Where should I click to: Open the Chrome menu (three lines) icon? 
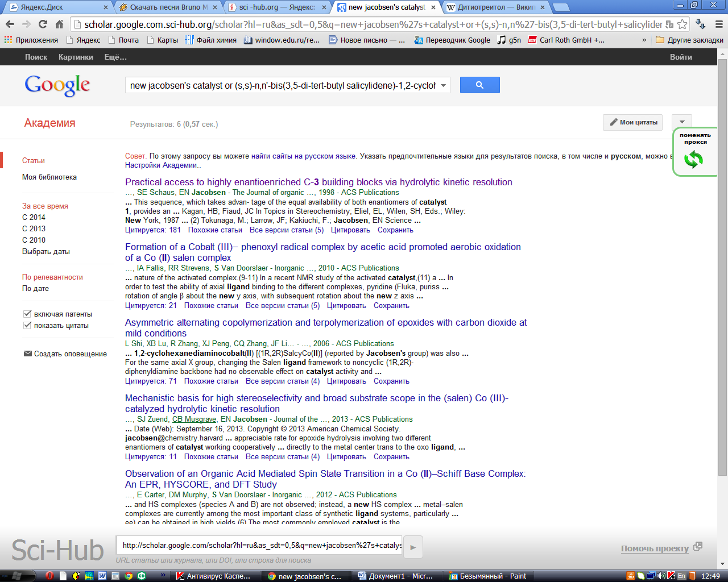pos(718,24)
